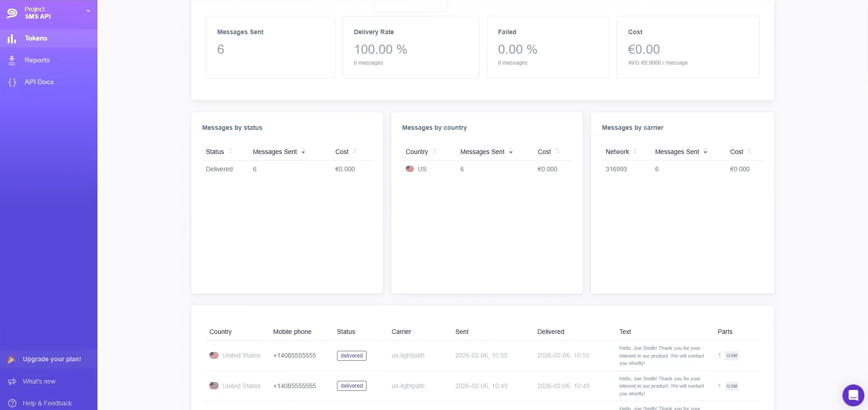Click the Messages Sent summary card
The width and height of the screenshot is (868, 410).
pyautogui.click(x=271, y=47)
